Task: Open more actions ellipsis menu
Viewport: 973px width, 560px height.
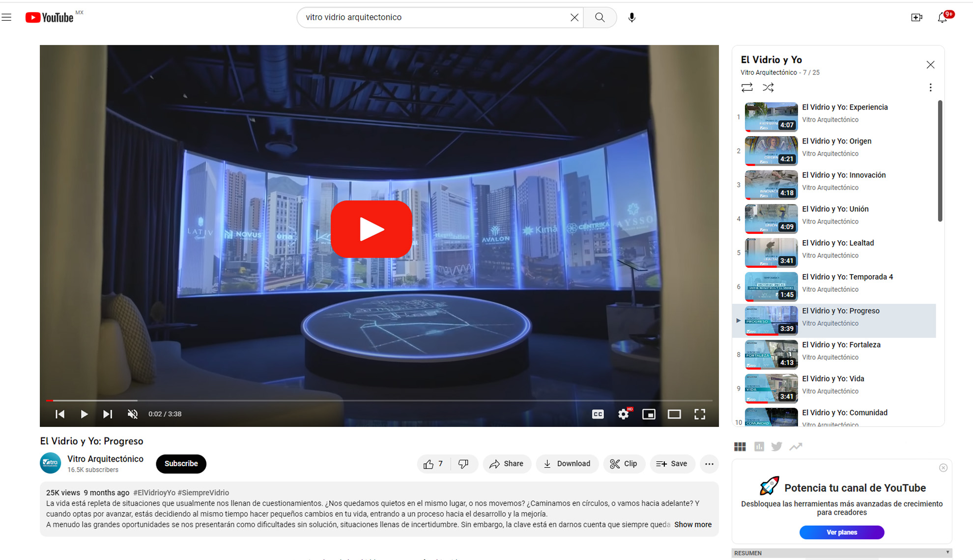Action: 709,464
